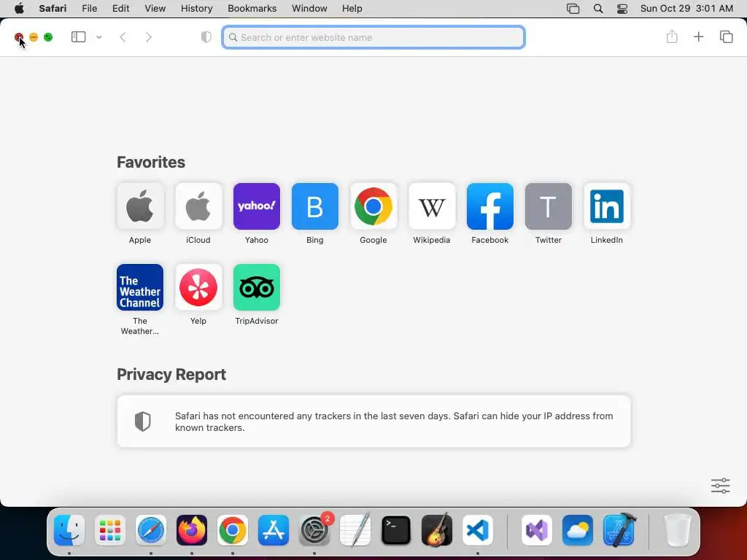Open the Yelp favorite
Image resolution: width=747 pixels, height=560 pixels.
click(x=198, y=287)
